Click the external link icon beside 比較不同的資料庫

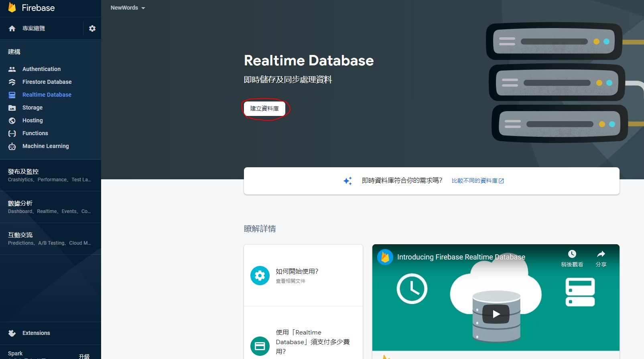(x=501, y=181)
